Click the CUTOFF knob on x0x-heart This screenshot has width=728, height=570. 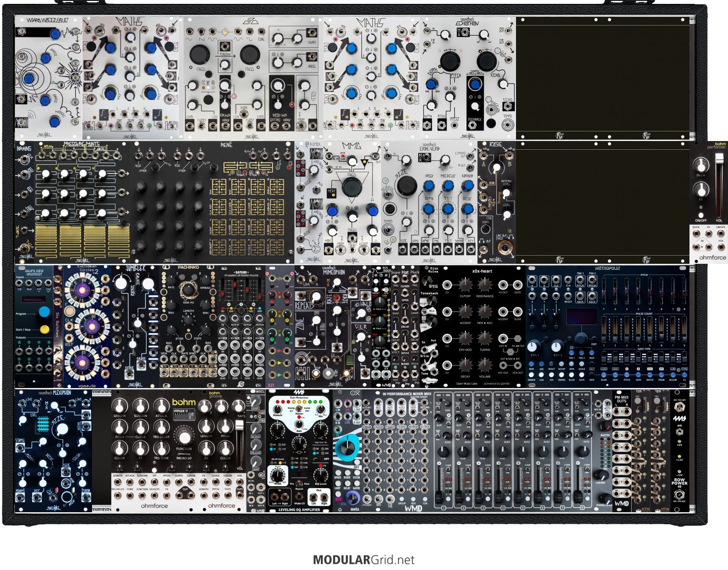coord(465,285)
